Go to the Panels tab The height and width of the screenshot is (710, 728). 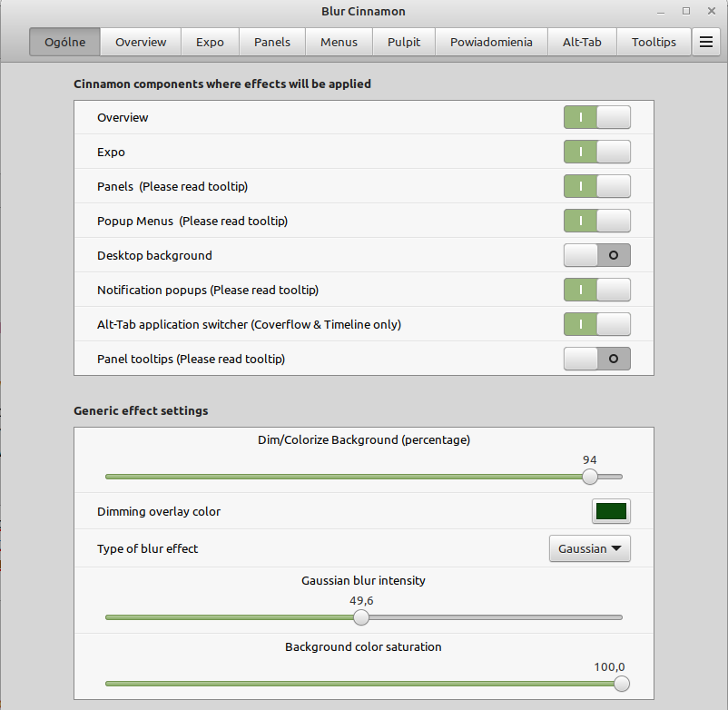click(272, 43)
